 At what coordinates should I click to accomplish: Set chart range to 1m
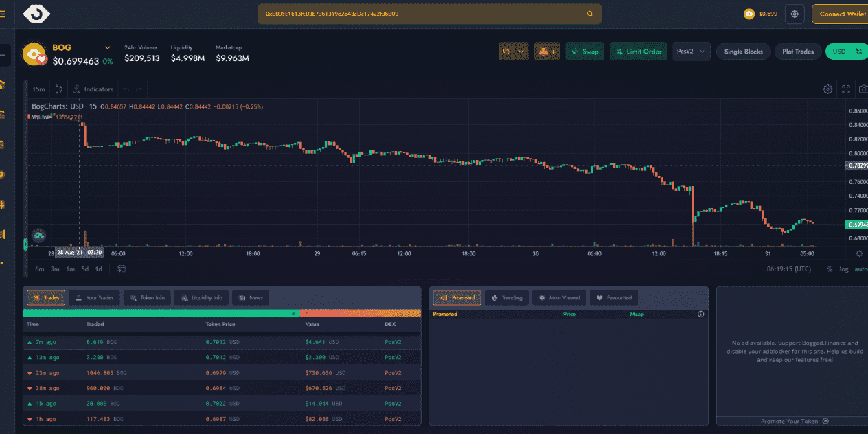[71, 269]
